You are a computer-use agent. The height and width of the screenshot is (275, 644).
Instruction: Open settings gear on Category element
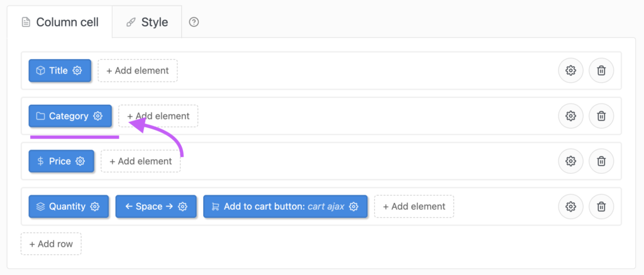97,116
